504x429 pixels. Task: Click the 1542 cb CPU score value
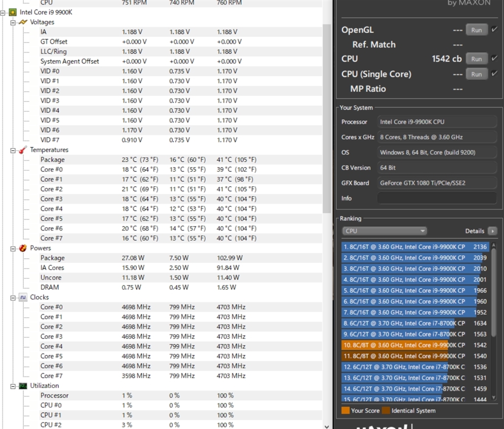pos(447,59)
